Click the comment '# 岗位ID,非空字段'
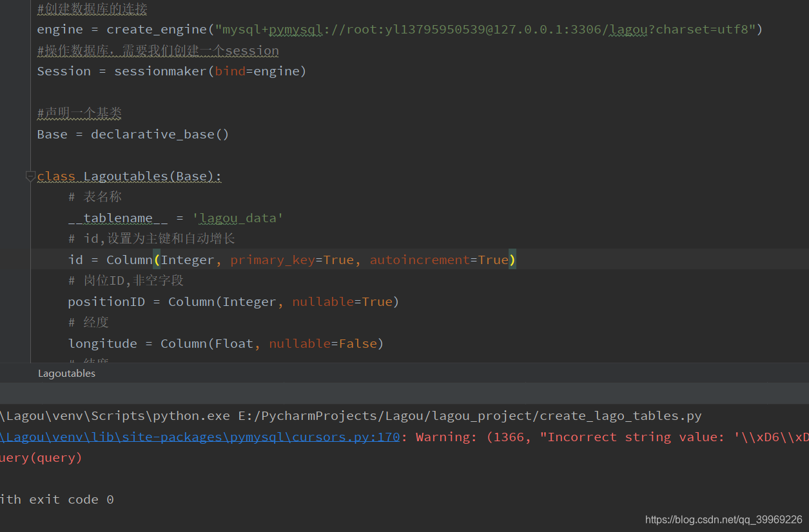The height and width of the screenshot is (532, 809). coord(126,281)
